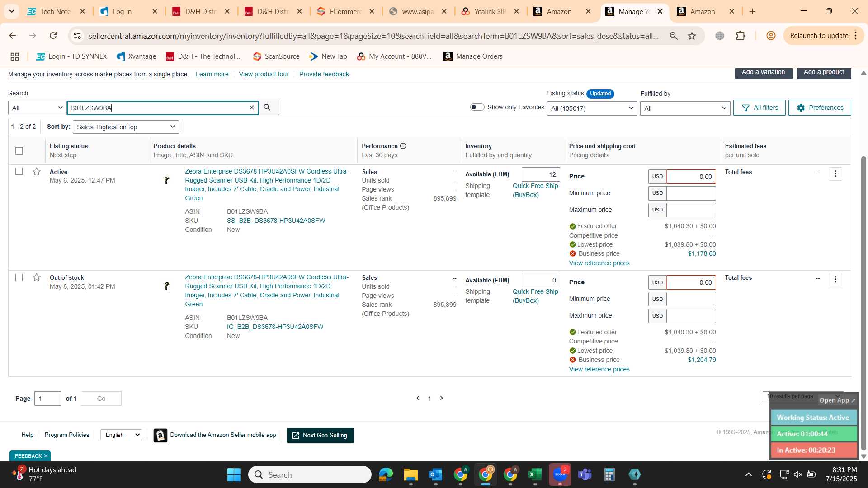Open Preferences settings
868x488 pixels.
[x=820, y=108]
